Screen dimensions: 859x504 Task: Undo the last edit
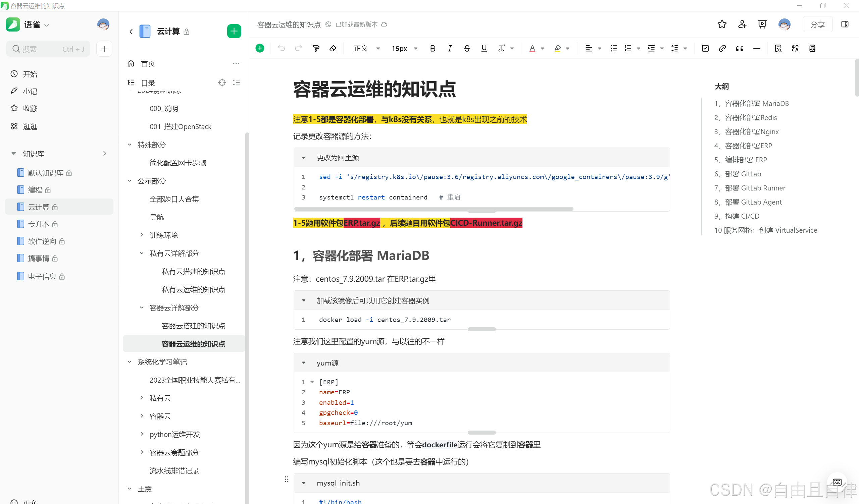281,48
